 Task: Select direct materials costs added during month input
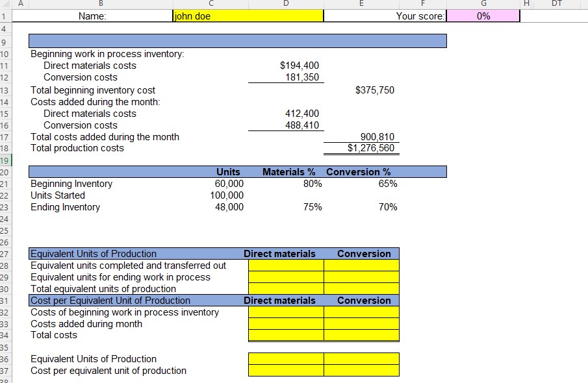click(x=286, y=324)
